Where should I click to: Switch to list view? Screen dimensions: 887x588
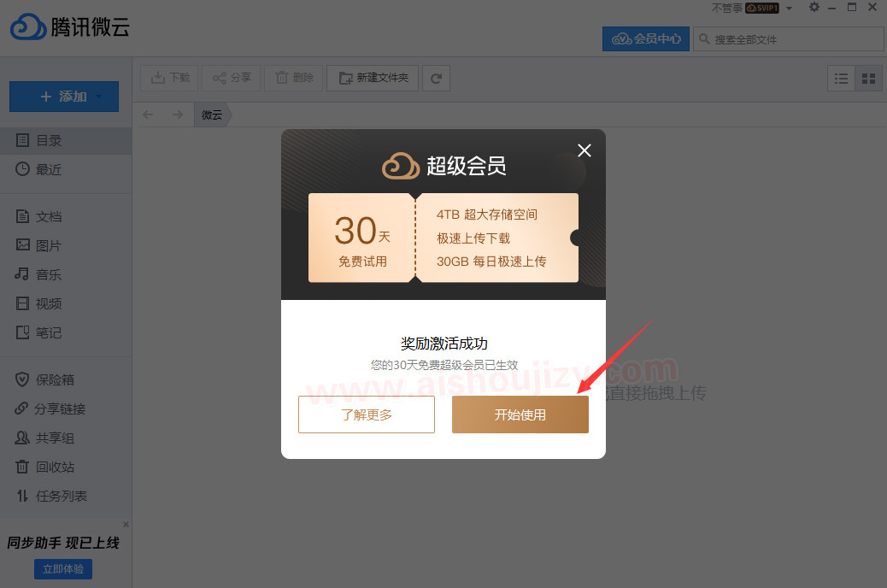coord(841,79)
